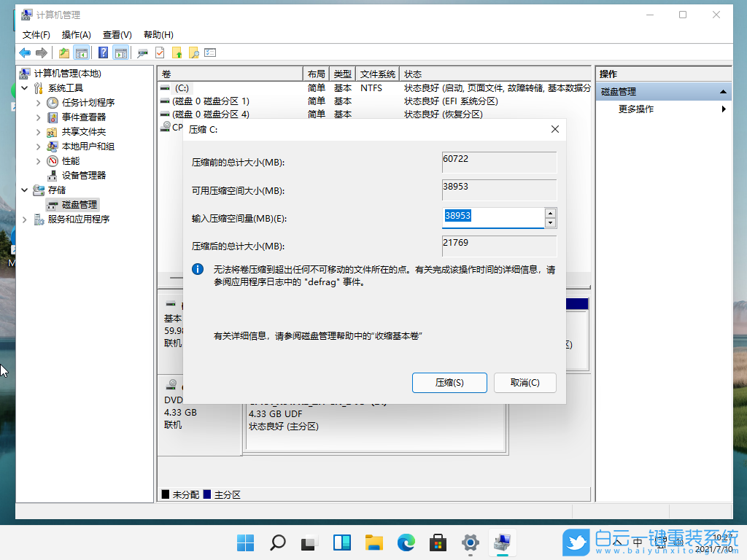Toggle the Show/Hide Console Tree icon
The image size is (747, 560).
(81, 52)
